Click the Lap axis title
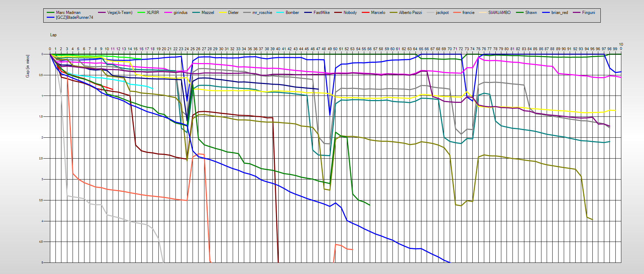The width and height of the screenshot is (644, 274). coord(53,35)
